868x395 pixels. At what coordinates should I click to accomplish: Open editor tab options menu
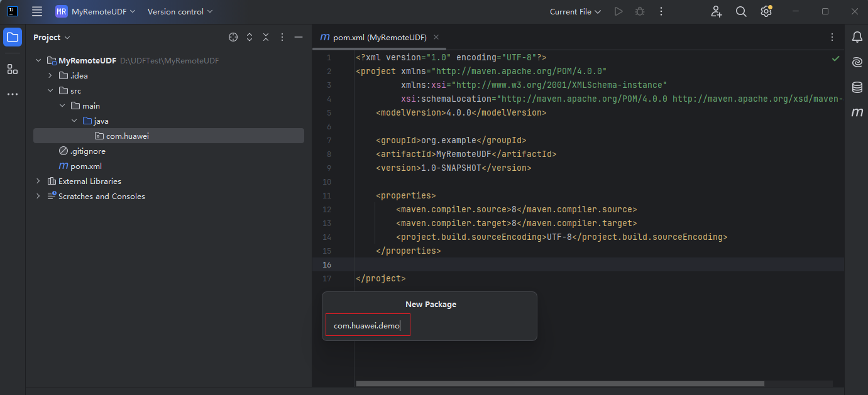point(832,37)
